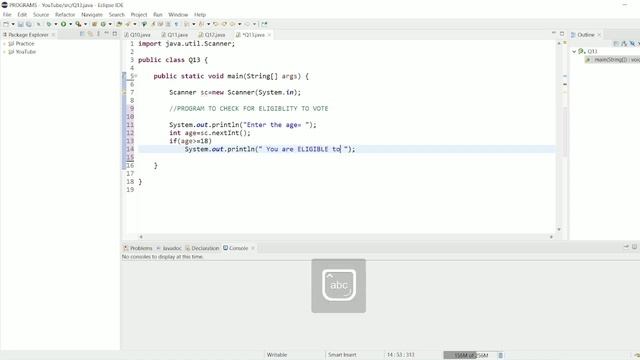Minimize the editor area
The image size is (640, 360).
(x=554, y=33)
